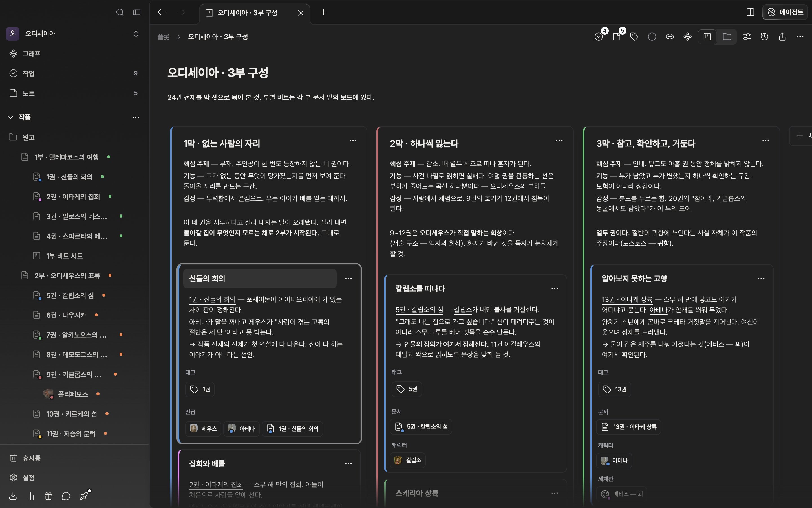Open document more options in toolbar
The height and width of the screenshot is (508, 812).
tap(800, 37)
